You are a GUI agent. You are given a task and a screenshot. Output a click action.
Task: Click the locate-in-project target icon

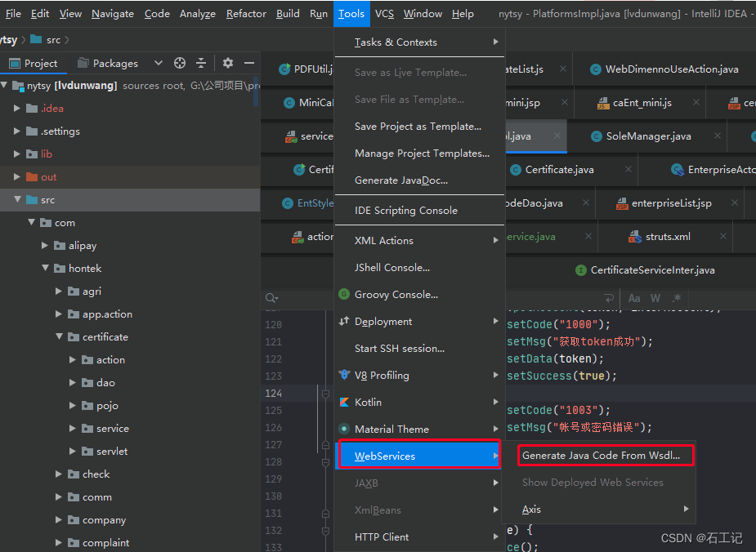click(179, 63)
